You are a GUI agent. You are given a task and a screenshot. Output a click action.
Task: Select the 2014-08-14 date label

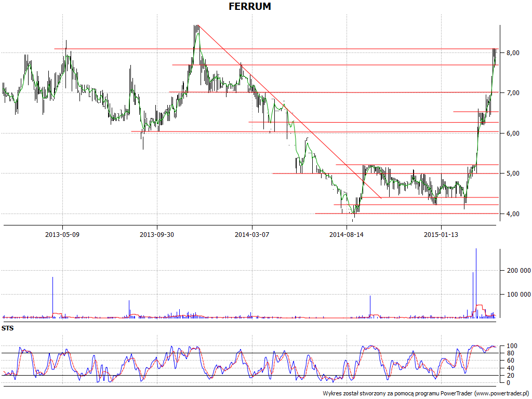coord(347,234)
